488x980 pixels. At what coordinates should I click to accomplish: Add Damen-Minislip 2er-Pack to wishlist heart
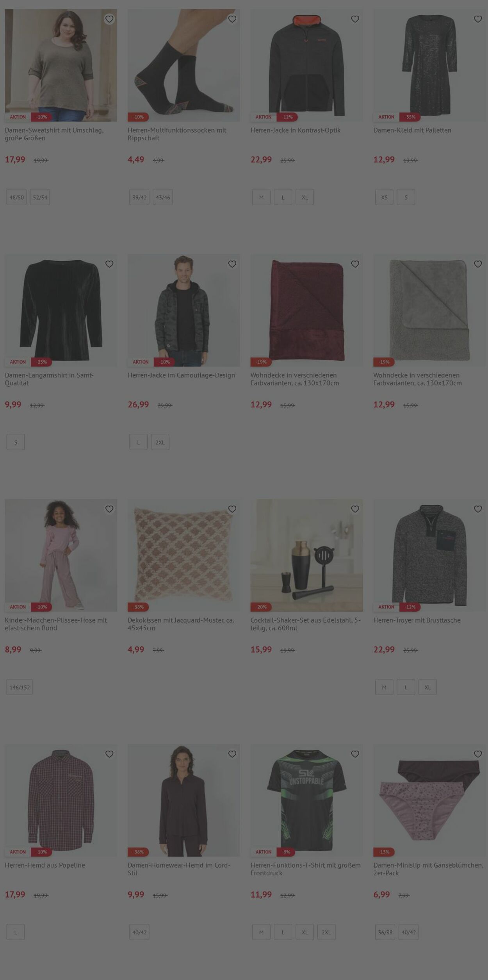(x=478, y=754)
